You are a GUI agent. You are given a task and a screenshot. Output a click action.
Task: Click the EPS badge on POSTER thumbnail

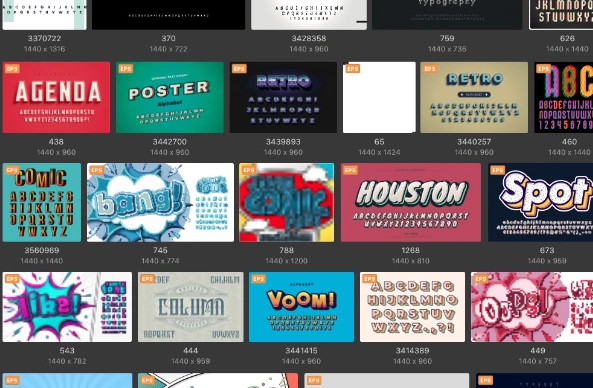tap(125, 68)
